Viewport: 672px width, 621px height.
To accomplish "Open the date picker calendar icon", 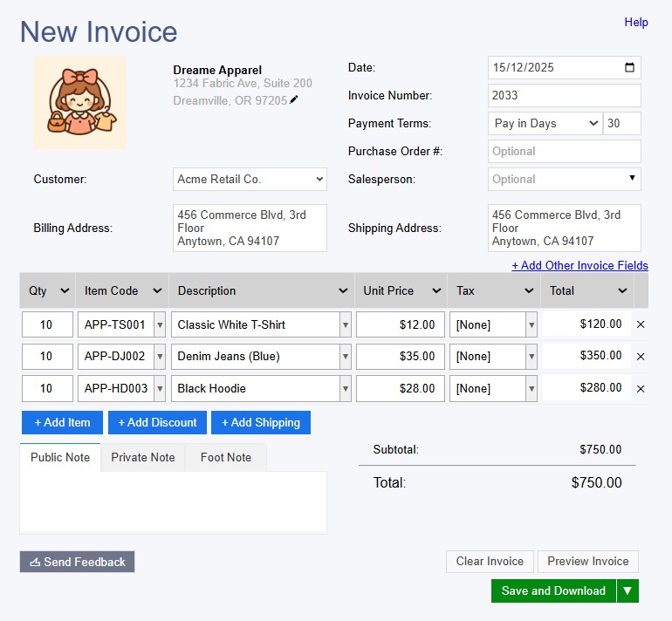I will (x=629, y=67).
